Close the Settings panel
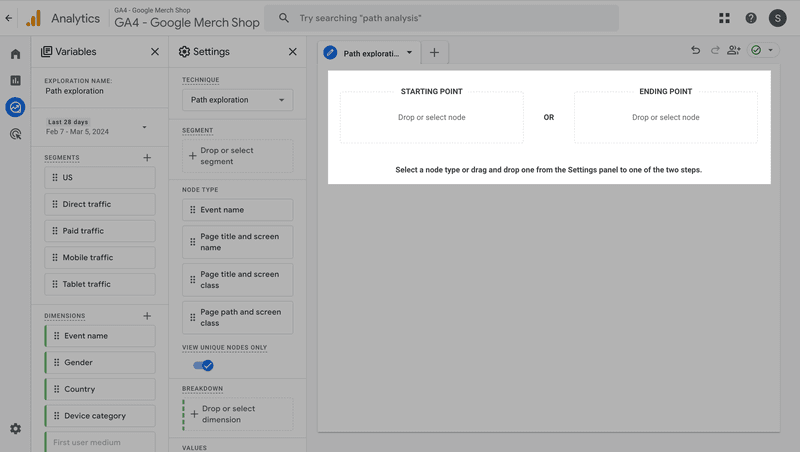The image size is (800, 452). click(x=292, y=52)
